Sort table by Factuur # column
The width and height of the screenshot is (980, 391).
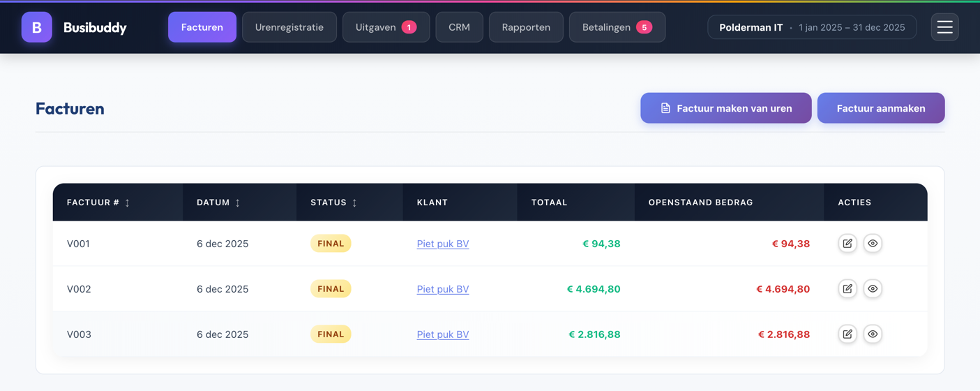click(98, 202)
